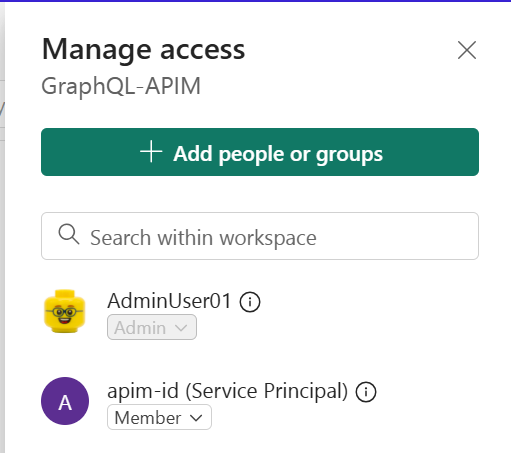This screenshot has width=511, height=453.
Task: Click the Member role label text
Action: click(x=148, y=418)
